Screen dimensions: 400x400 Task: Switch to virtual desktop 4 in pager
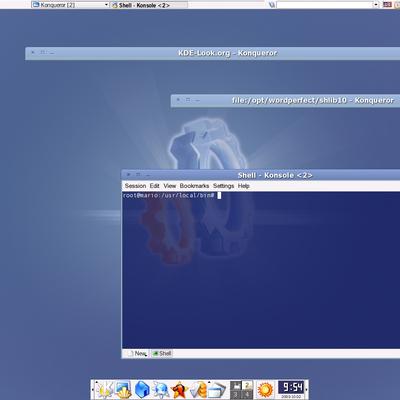(247, 394)
